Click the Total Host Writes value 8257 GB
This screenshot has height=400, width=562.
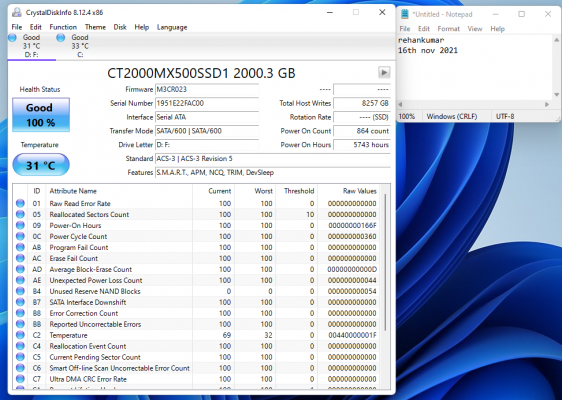click(x=362, y=103)
